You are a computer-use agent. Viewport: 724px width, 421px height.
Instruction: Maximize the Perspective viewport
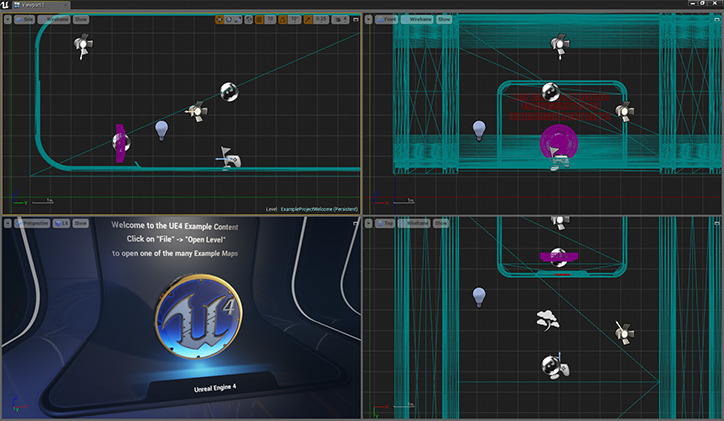click(356, 223)
